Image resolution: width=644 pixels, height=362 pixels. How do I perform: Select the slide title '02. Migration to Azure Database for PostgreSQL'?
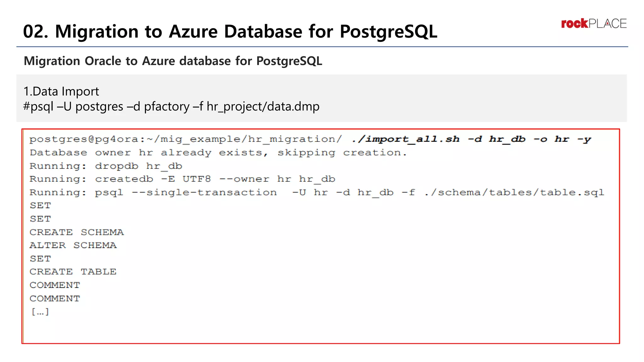pos(230,31)
